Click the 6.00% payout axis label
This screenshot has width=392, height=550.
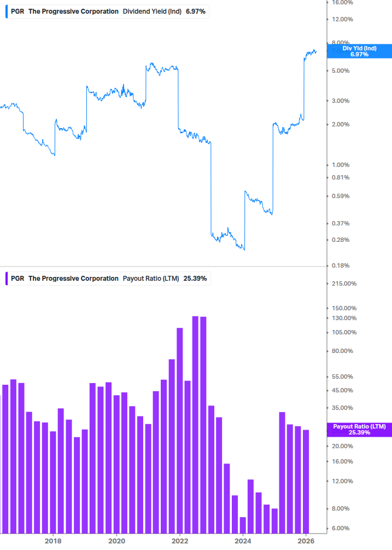(341, 528)
